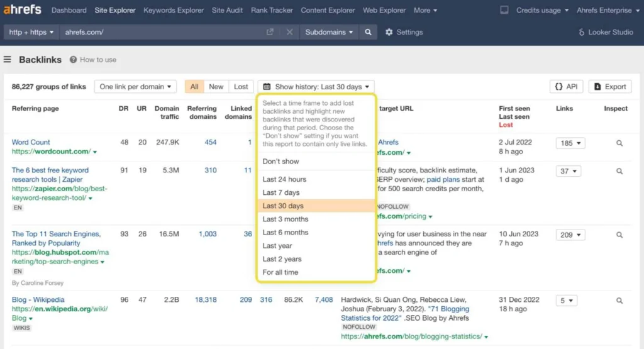Expand the 37 links dropdown
The image size is (644, 349).
(569, 171)
